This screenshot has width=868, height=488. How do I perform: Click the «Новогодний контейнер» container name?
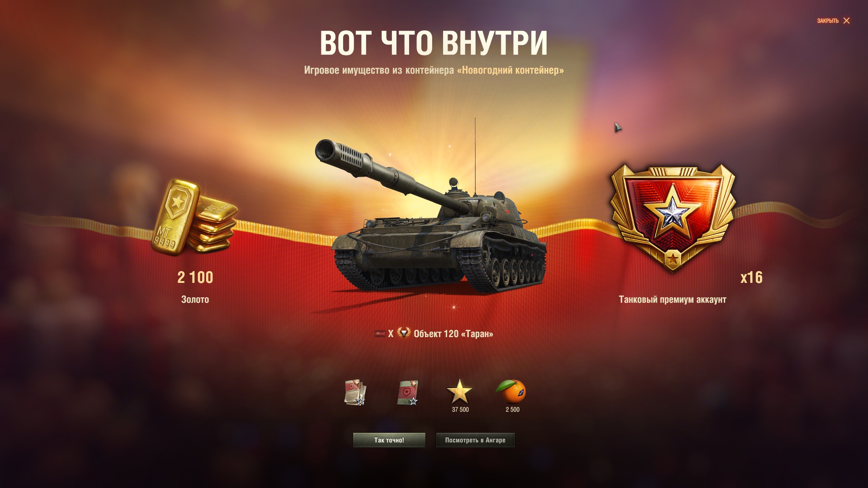[510, 70]
